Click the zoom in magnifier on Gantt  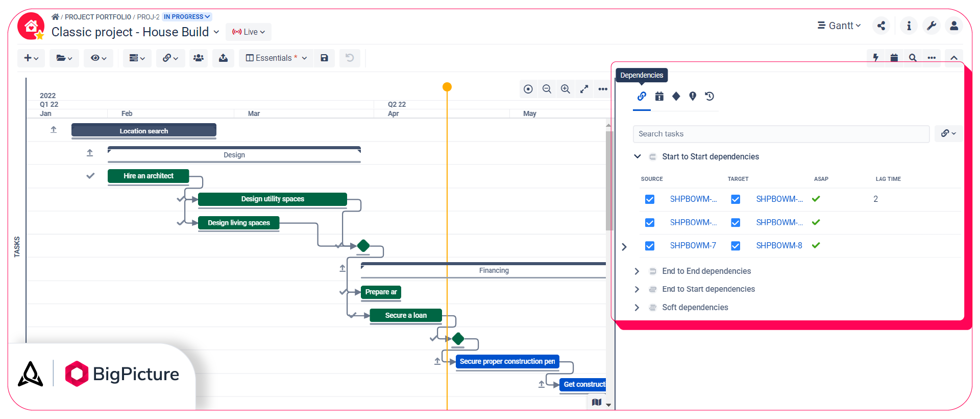(x=566, y=89)
